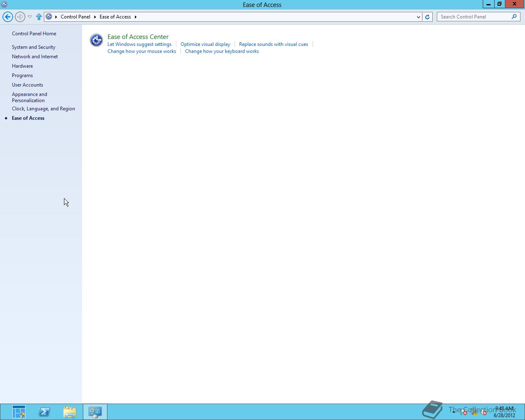525x420 pixels.
Task: Click the network status tray icon
Action: [474, 412]
